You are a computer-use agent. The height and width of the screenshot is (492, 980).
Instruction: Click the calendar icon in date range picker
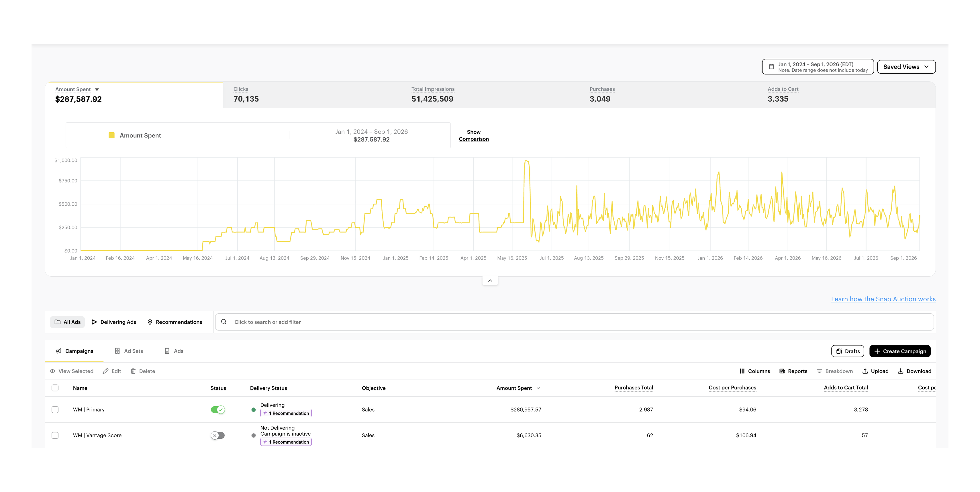click(771, 67)
